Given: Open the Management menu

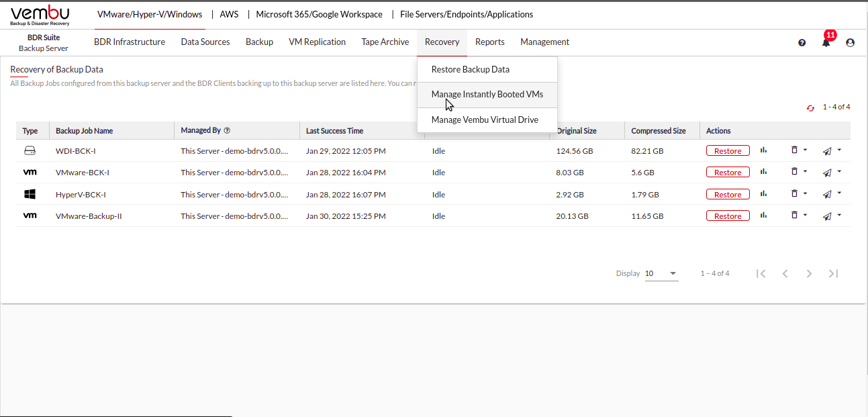Looking at the screenshot, I should [x=544, y=42].
